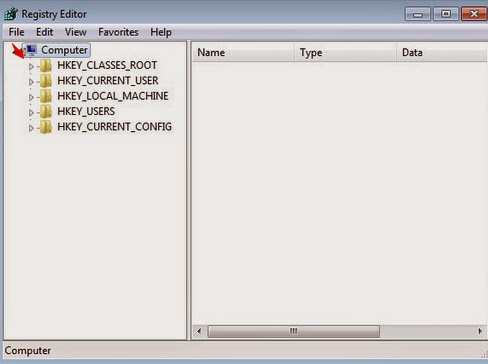Open the Favorites menu
The width and height of the screenshot is (488, 364).
tap(118, 32)
